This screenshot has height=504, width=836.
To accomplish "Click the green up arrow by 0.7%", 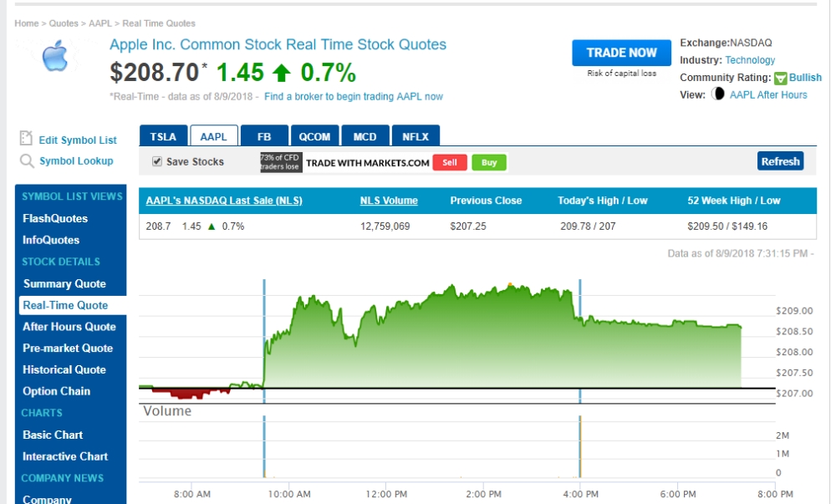I will click(282, 73).
